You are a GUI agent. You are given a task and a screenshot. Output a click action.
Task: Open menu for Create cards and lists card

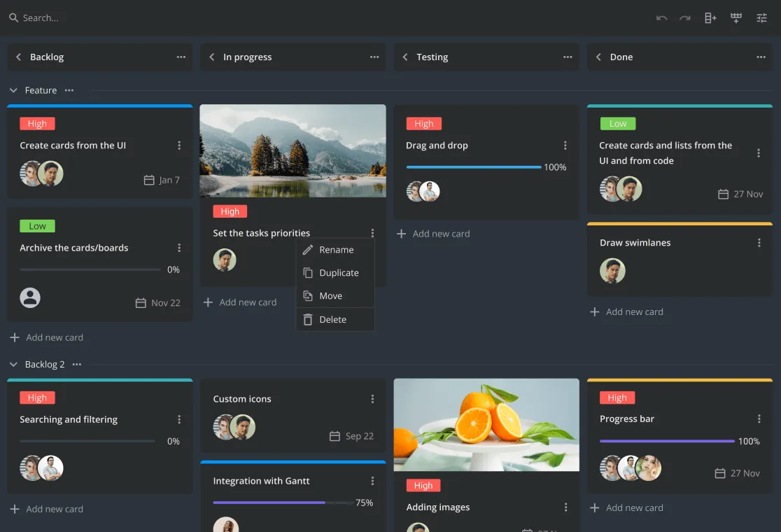759,153
